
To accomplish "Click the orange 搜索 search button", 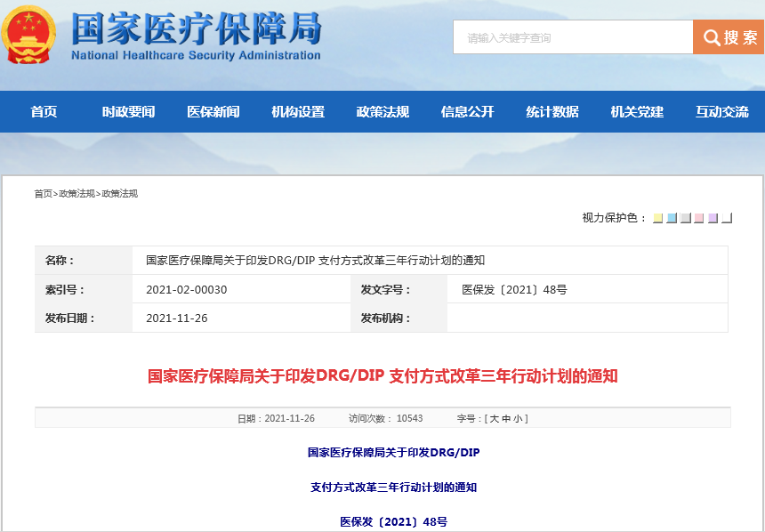I will coord(729,37).
